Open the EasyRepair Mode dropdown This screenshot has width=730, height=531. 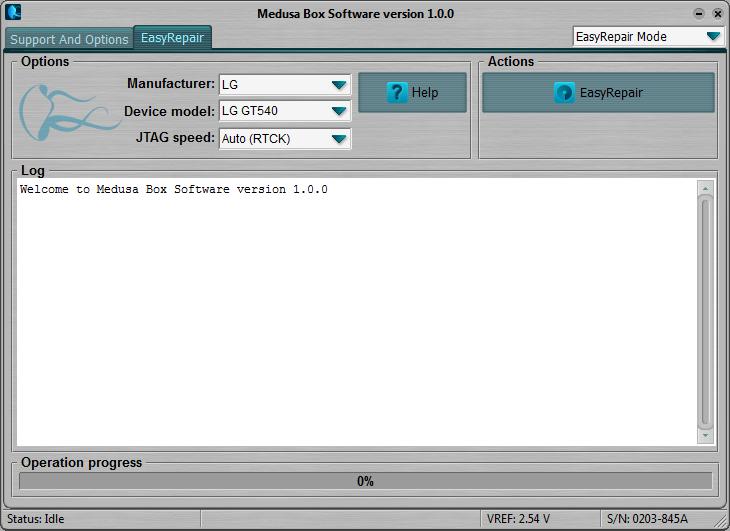(x=648, y=36)
